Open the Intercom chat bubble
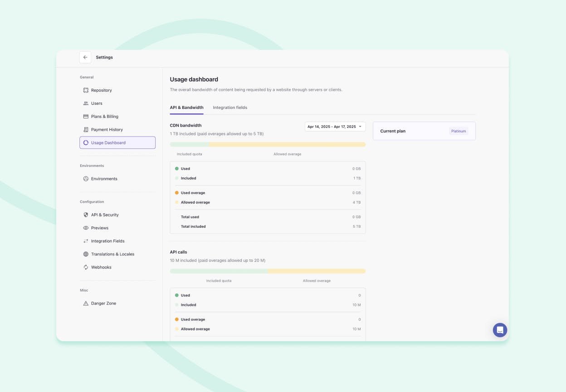Image resolution: width=566 pixels, height=392 pixels. pos(500,330)
